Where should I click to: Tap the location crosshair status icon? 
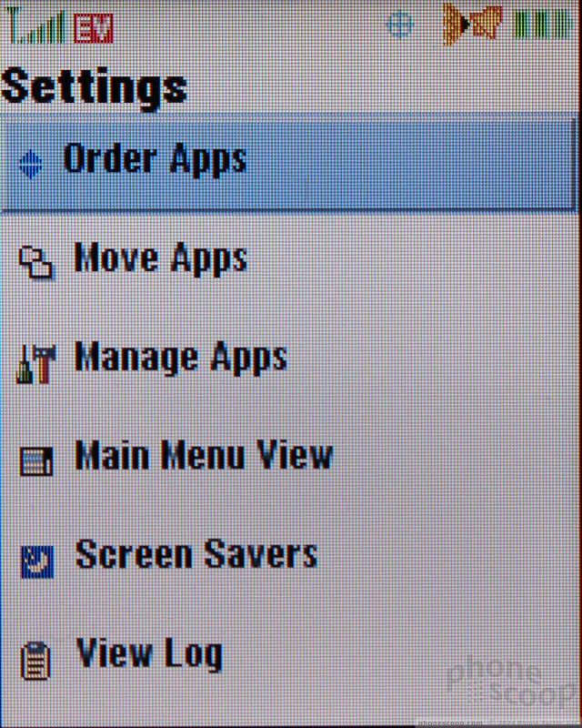point(400,25)
